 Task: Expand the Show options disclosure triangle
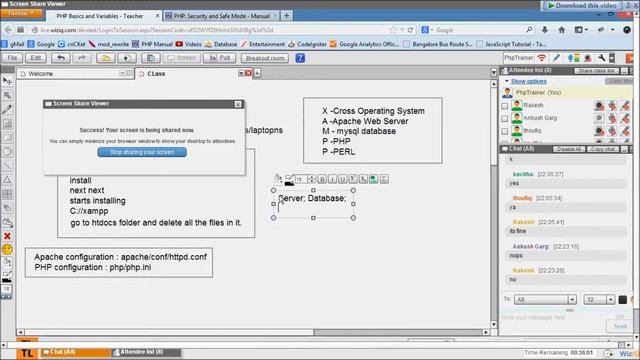tap(507, 81)
